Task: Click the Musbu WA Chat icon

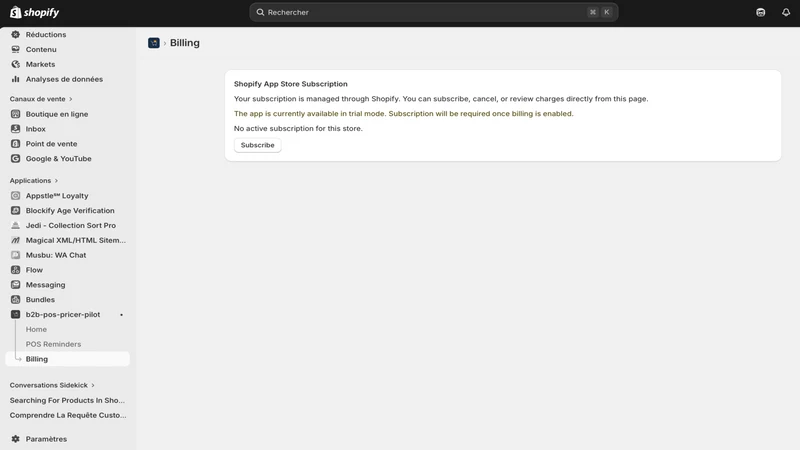Action: point(15,255)
